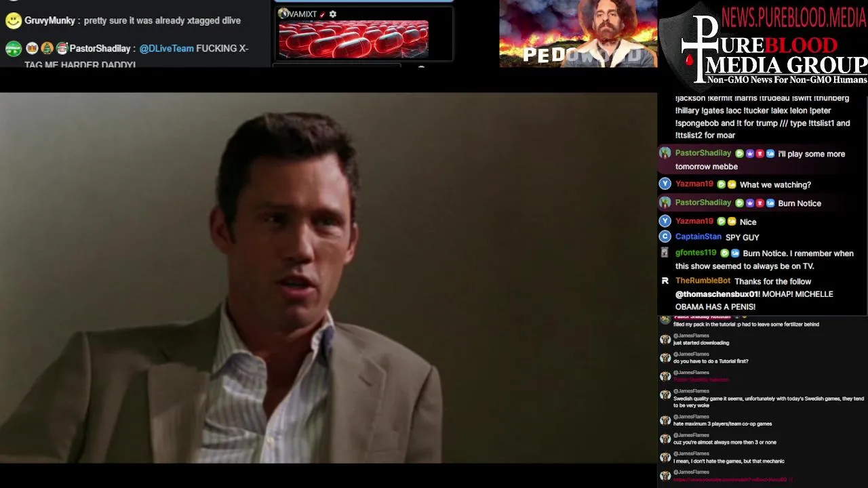Click the red checkmark badge beside VAMIXT
868x488 pixels.
pyautogui.click(x=322, y=14)
